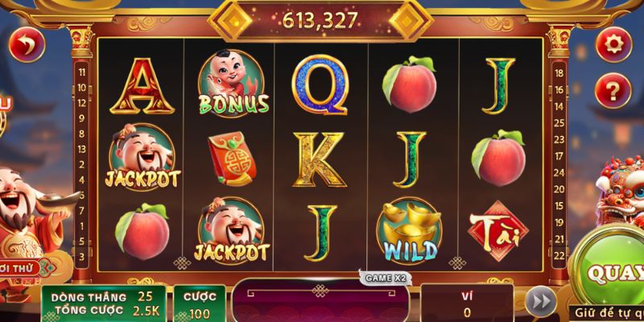The width and height of the screenshot is (644, 322).
Task: Select payline number 11 on left
Action: (x=82, y=72)
